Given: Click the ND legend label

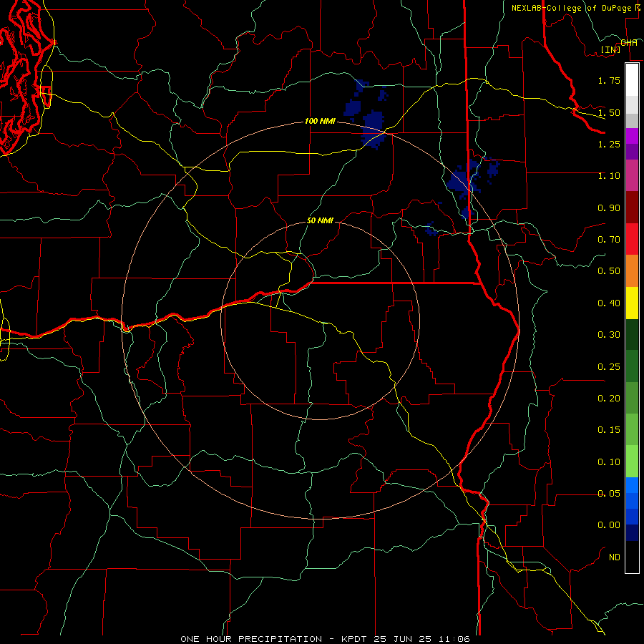Looking at the screenshot, I should 615,557.
